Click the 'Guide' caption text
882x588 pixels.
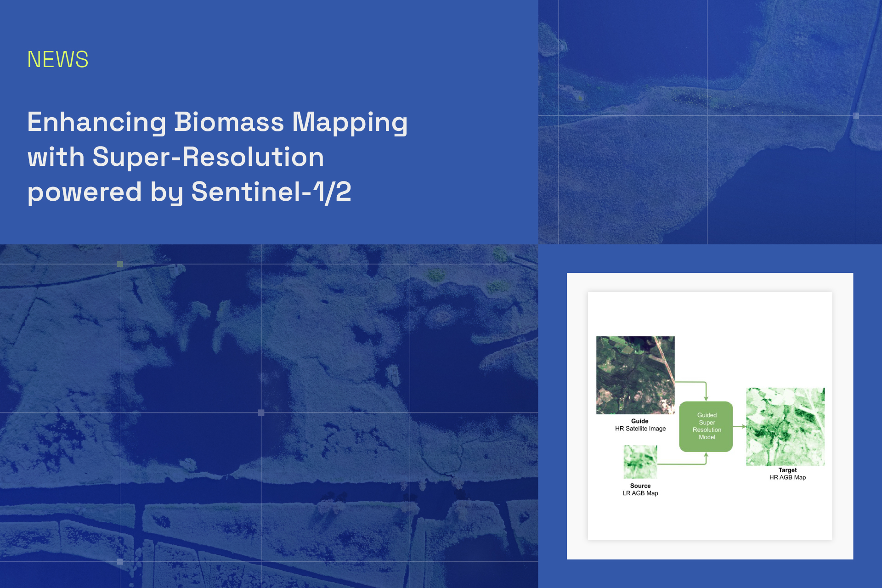[x=639, y=421]
